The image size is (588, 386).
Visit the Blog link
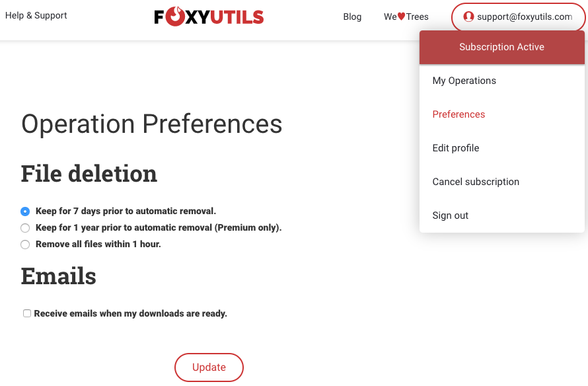(352, 17)
